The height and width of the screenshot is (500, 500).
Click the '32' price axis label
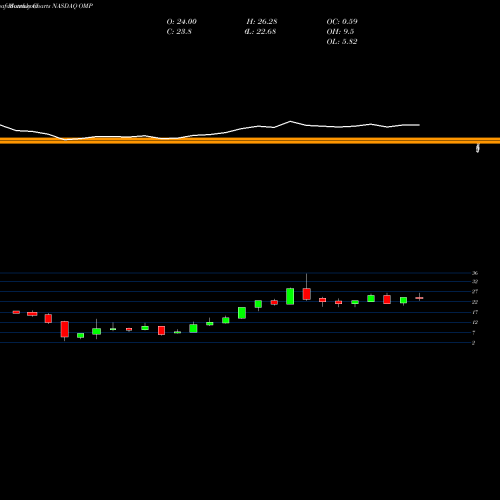click(x=475, y=282)
